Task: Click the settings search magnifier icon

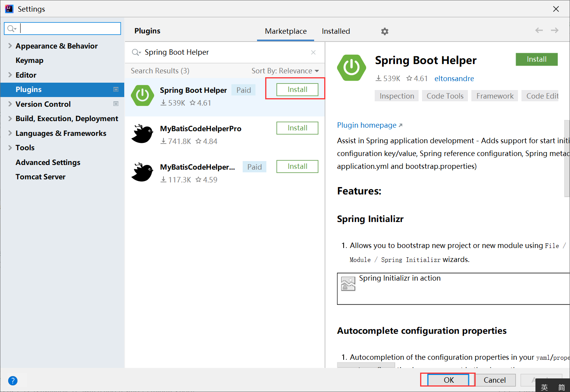Action: pyautogui.click(x=12, y=28)
